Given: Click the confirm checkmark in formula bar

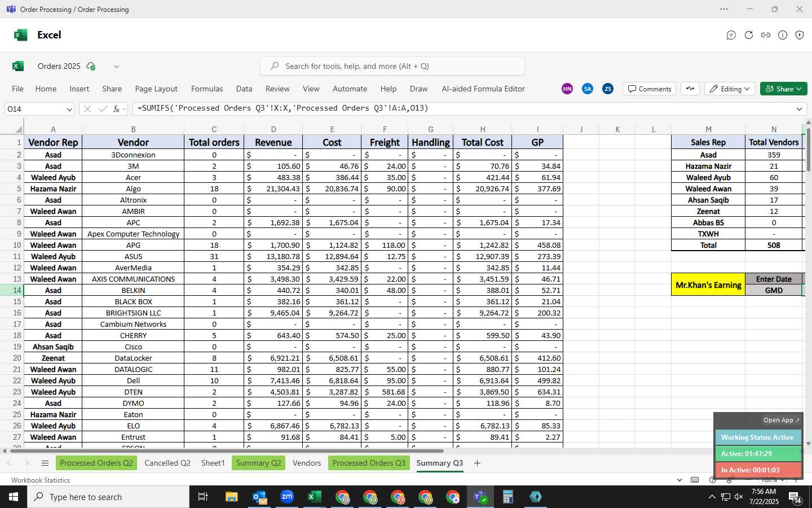Looking at the screenshot, I should point(103,109).
